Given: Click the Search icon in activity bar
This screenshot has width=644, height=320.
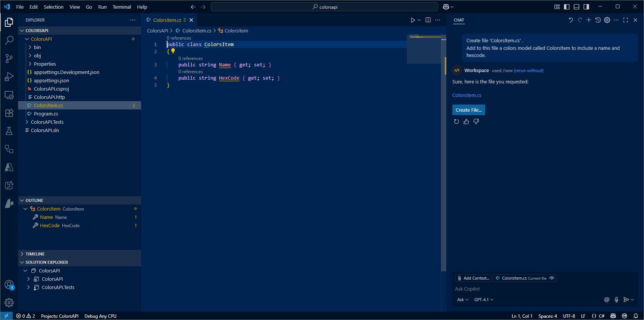Looking at the screenshot, I should (x=9, y=40).
